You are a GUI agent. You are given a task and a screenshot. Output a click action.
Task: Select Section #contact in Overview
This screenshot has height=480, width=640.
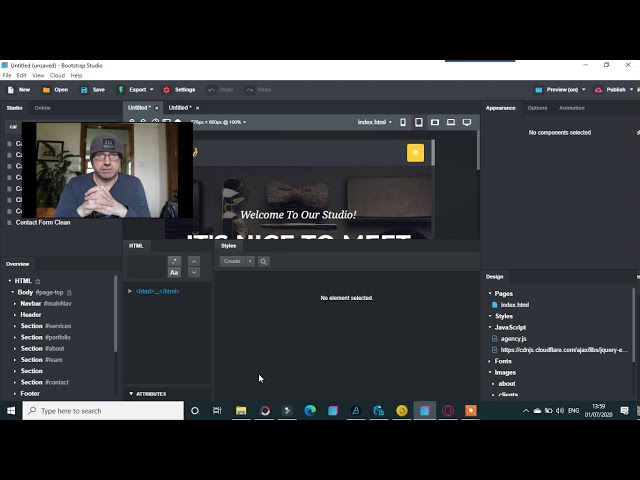coord(44,382)
